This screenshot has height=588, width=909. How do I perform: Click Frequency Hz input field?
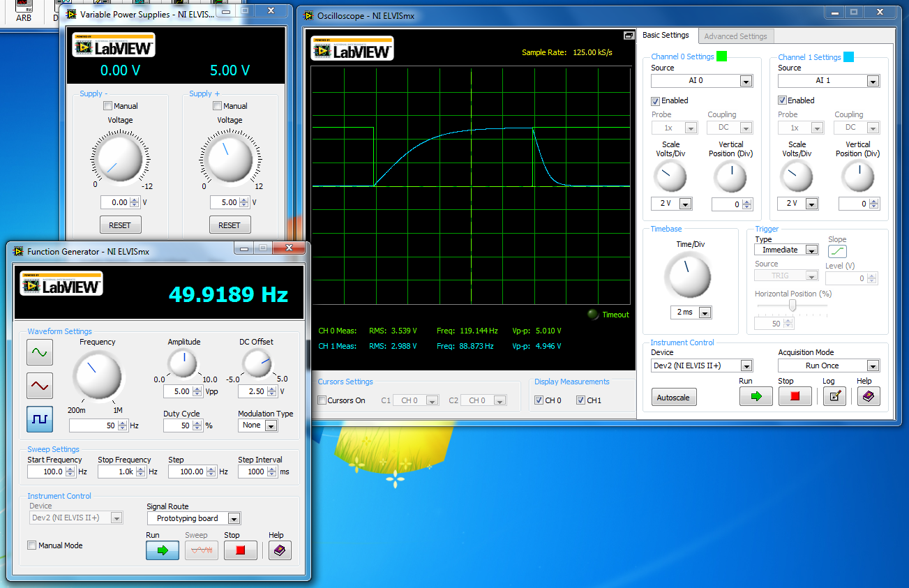pos(93,425)
